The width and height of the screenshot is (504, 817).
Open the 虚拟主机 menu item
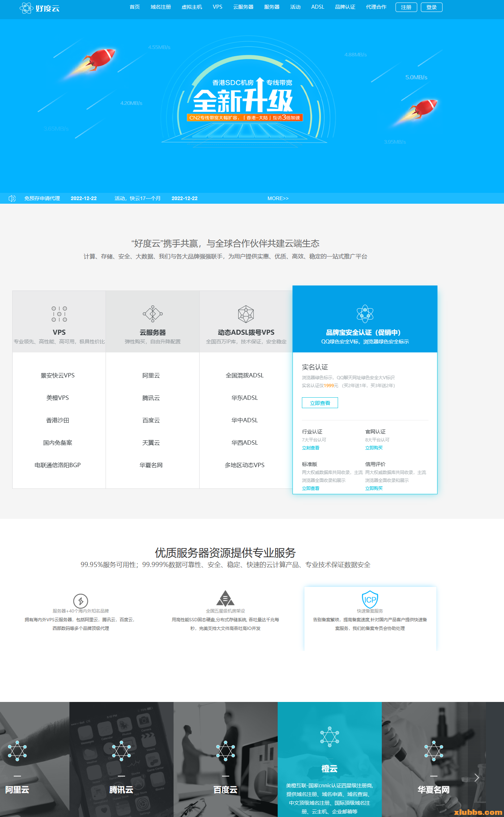(x=192, y=7)
